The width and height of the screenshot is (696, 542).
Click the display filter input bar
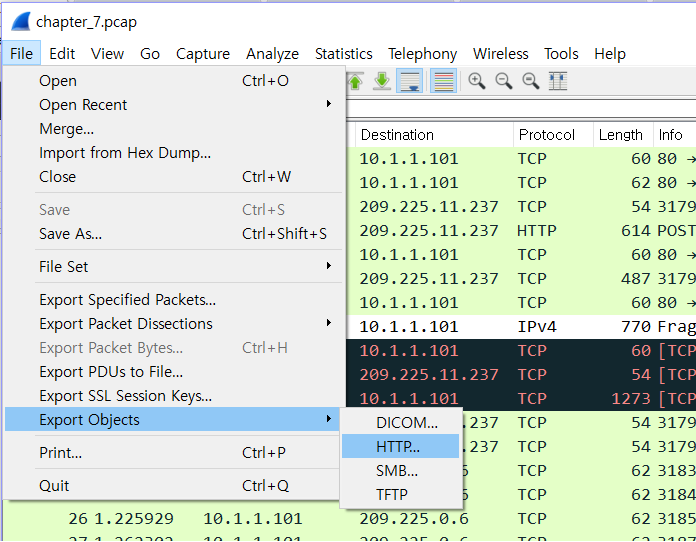click(521, 109)
